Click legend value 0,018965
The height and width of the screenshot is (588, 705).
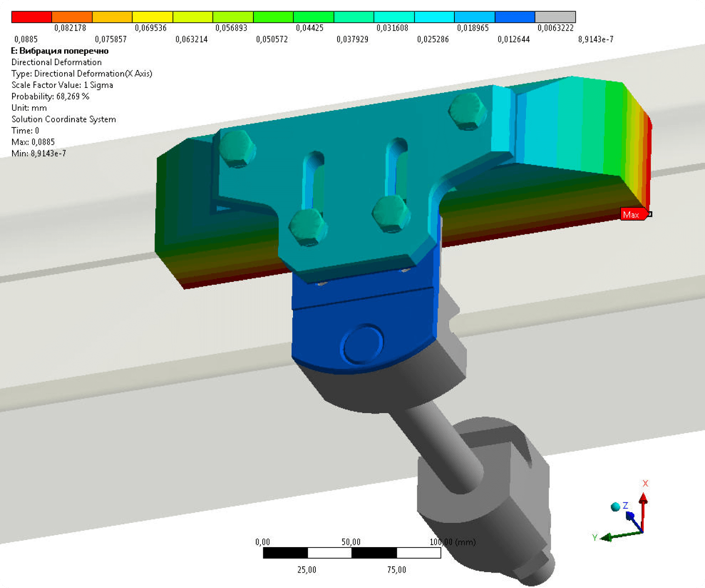tap(473, 28)
